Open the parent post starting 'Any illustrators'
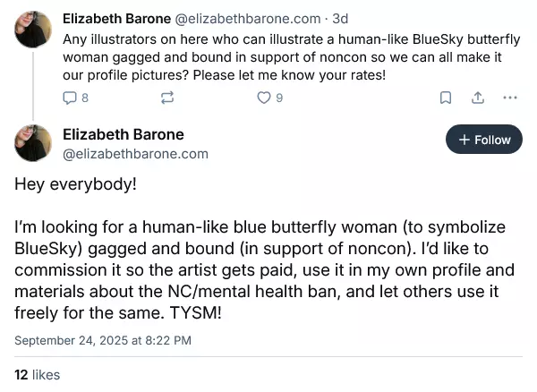The width and height of the screenshot is (537, 392). click(x=291, y=57)
